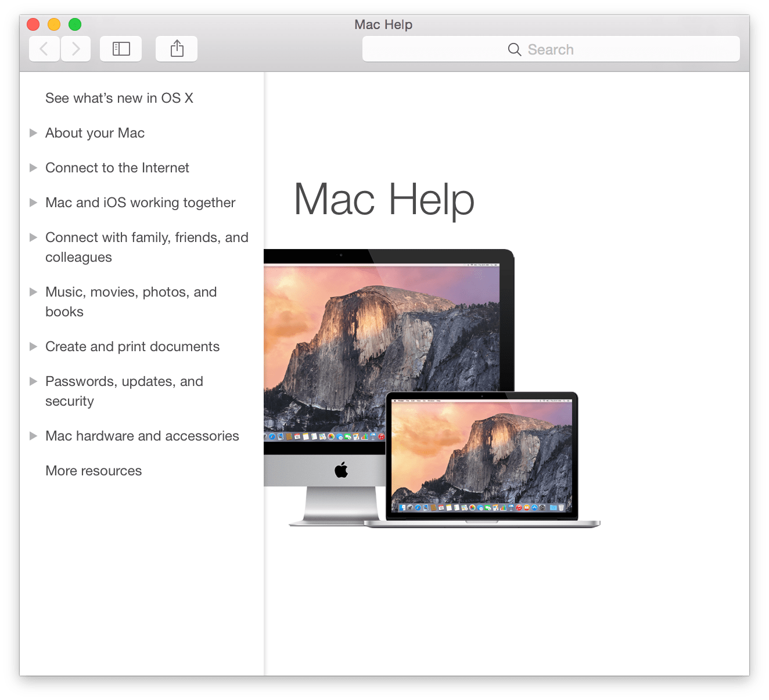Zoom the window with the green button
The height and width of the screenshot is (700, 769).
tap(75, 24)
